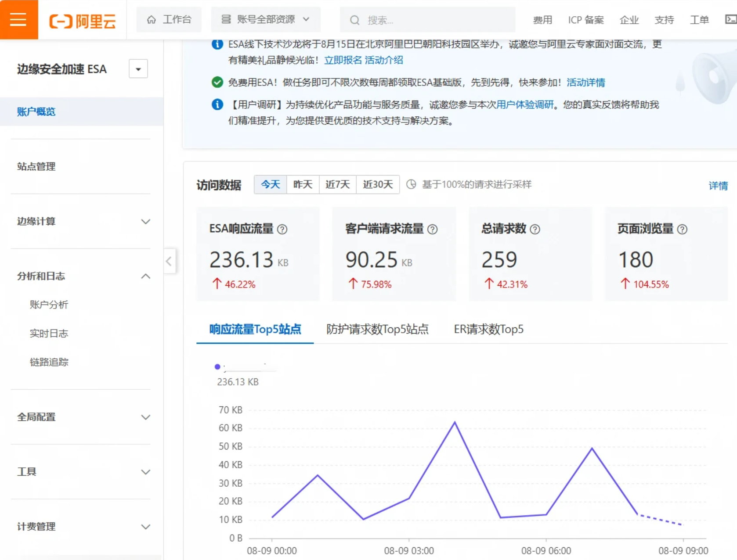Click the 180 page views value
Viewport: 737px width, 560px height.
tap(636, 260)
